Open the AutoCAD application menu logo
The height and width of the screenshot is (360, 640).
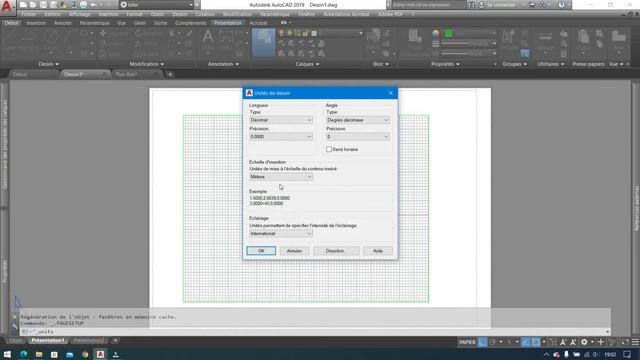tap(7, 7)
